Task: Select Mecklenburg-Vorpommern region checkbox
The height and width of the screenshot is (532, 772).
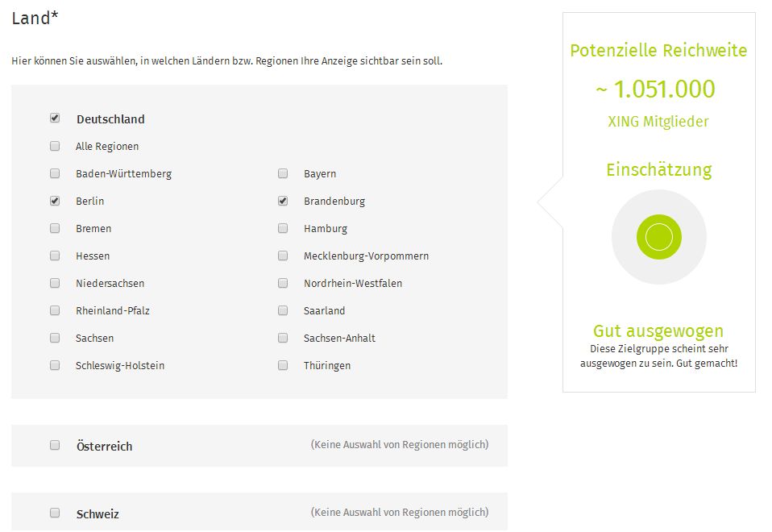Action: coord(283,256)
